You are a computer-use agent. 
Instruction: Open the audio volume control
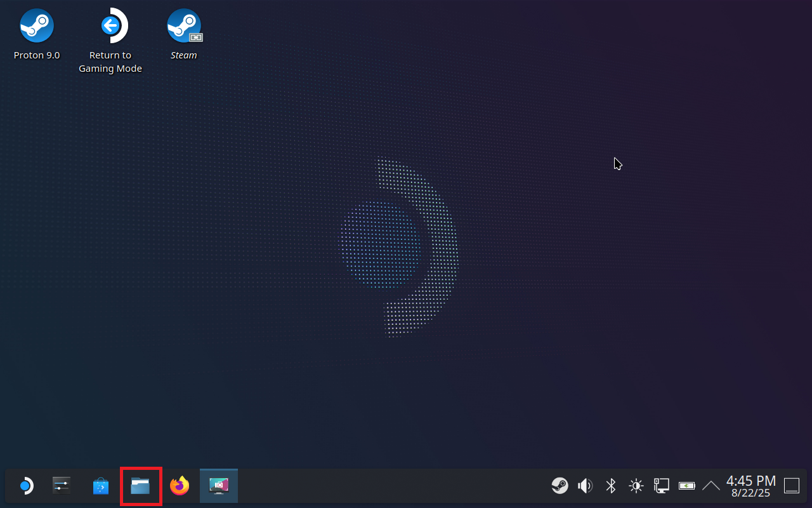[585, 486]
